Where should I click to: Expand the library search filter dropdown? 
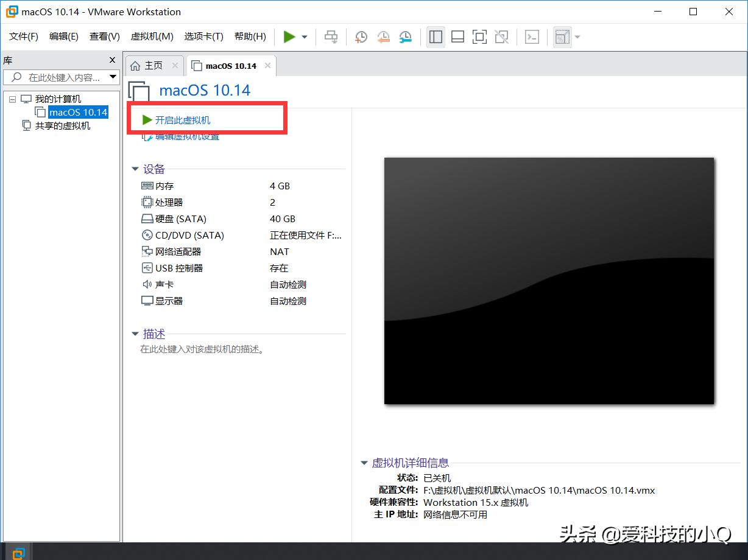(113, 77)
